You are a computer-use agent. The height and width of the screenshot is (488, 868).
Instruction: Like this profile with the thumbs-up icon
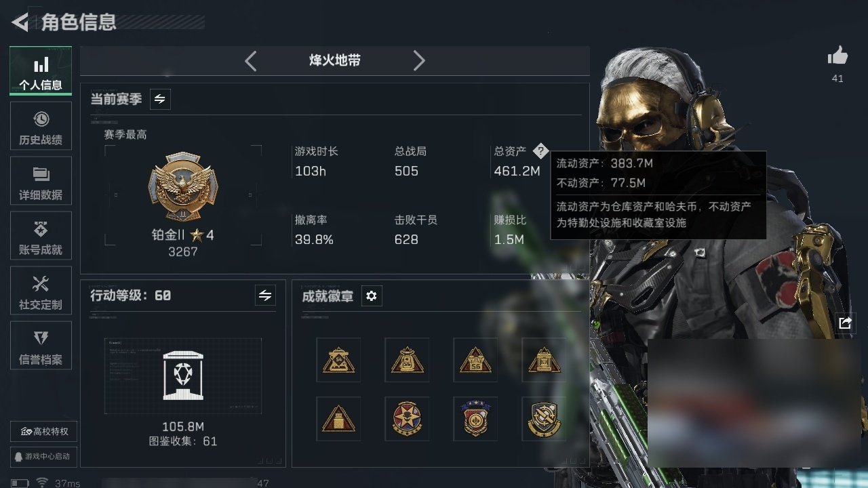pos(837,56)
